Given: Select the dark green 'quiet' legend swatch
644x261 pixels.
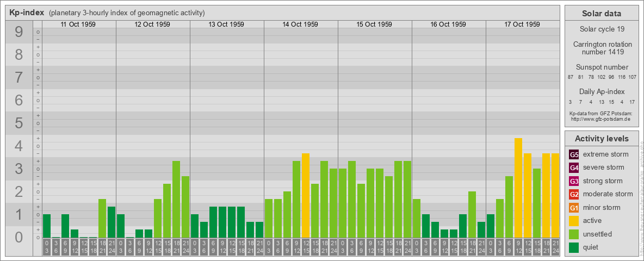Looking at the screenshot, I should [574, 247].
